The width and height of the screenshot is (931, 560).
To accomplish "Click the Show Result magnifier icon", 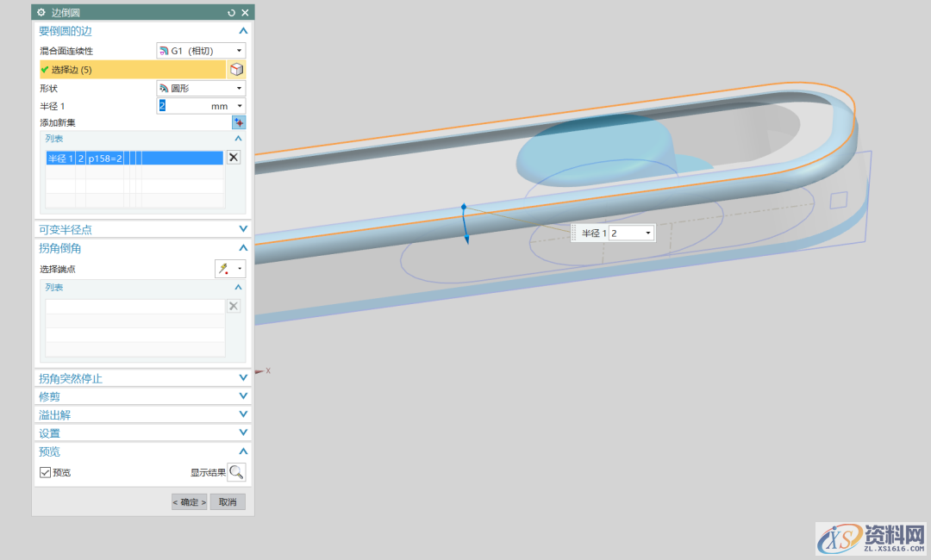I will [x=236, y=472].
